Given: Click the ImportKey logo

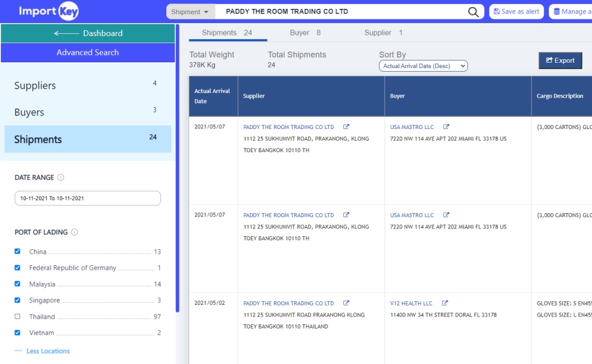Looking at the screenshot, I should tap(49, 11).
